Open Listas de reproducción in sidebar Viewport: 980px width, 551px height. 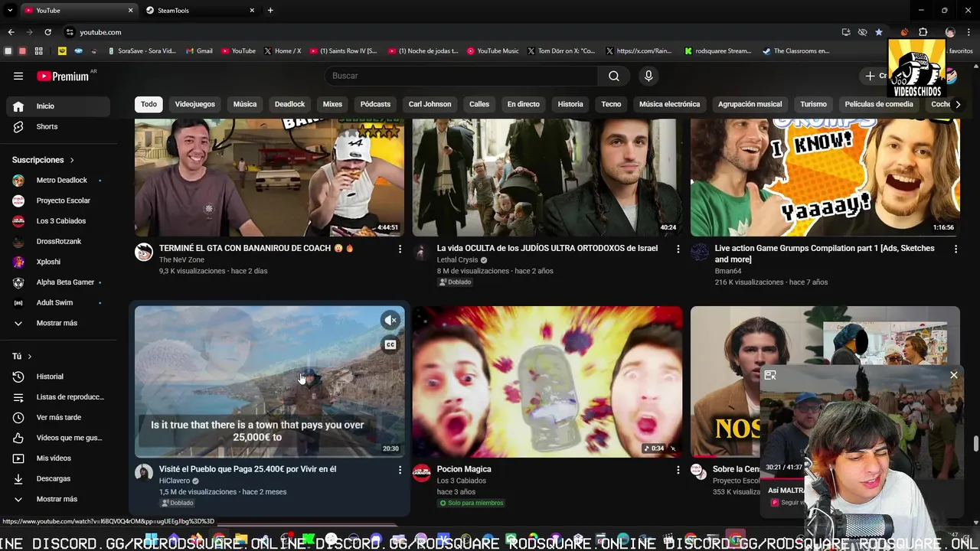tap(57, 397)
